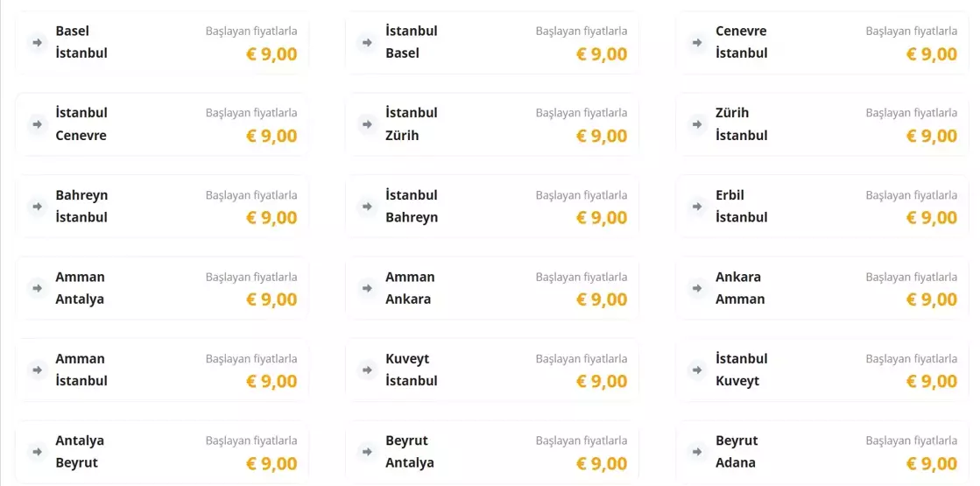Click the arrow icon for Amman–Antalya route
Screen dimensions: 980x486
click(x=37, y=288)
